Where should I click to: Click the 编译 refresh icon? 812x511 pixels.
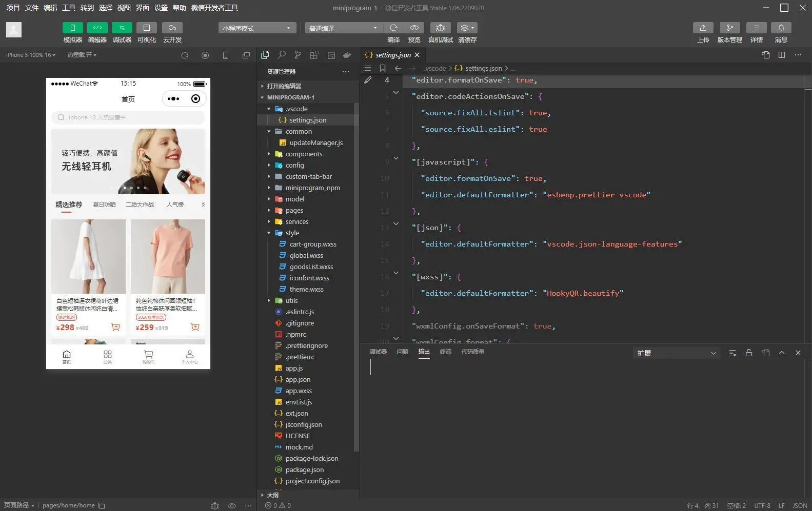tap(393, 28)
